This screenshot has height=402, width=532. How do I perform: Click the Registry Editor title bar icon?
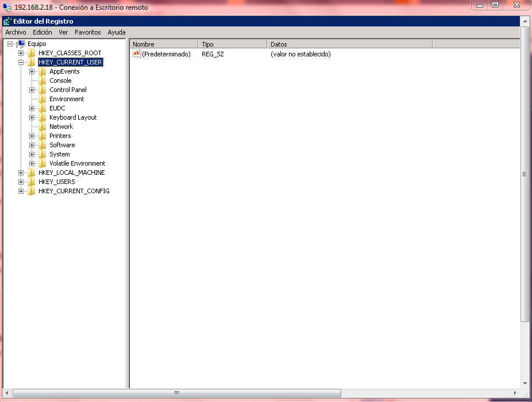[x=7, y=21]
